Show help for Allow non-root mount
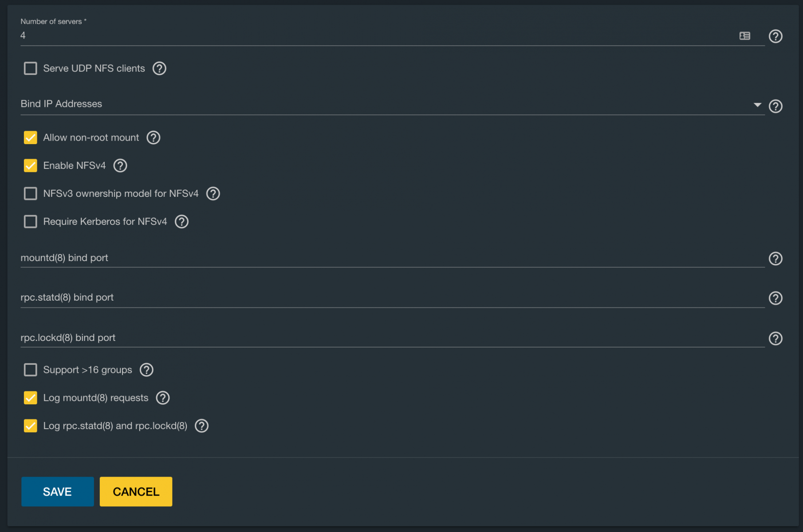The height and width of the screenshot is (532, 803). 154,137
